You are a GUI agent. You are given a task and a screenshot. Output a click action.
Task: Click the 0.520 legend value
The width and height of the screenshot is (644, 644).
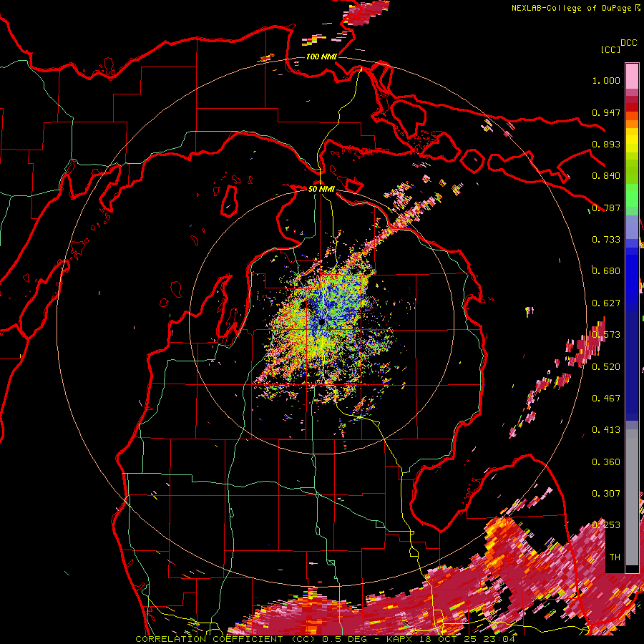point(606,367)
